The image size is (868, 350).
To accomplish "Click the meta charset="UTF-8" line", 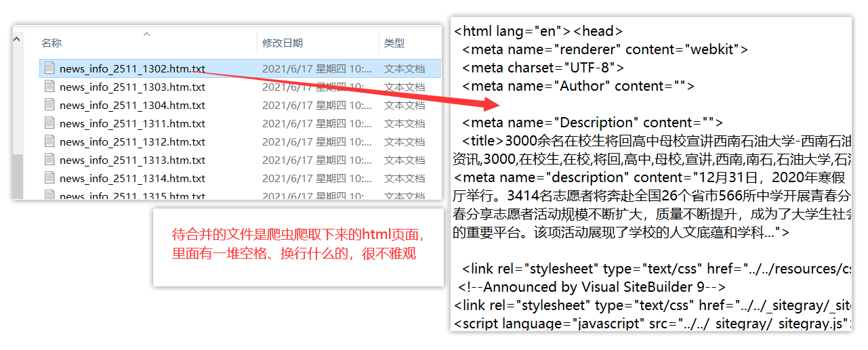I will [x=543, y=68].
